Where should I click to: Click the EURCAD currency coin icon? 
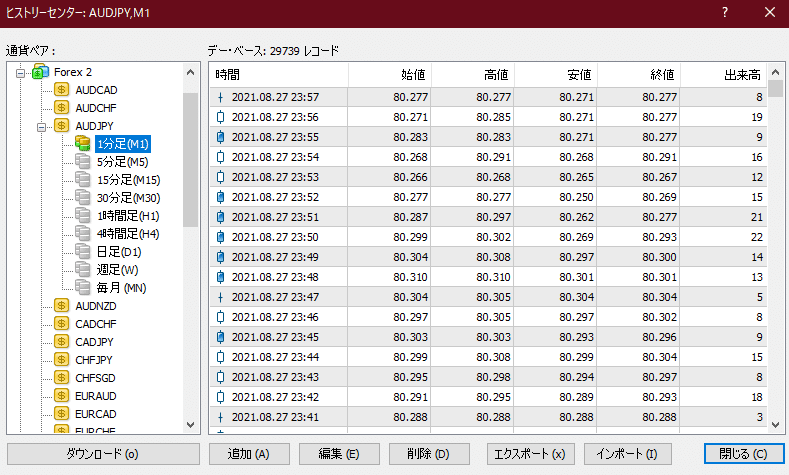point(61,414)
